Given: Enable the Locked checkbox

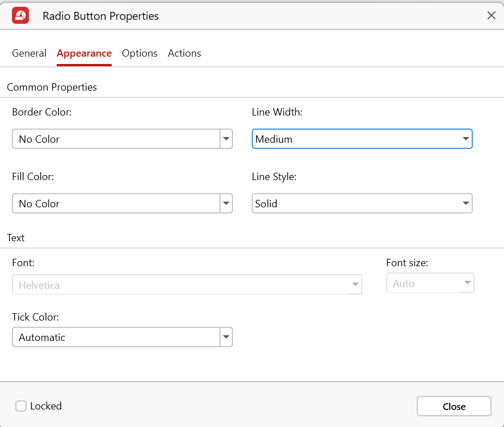Looking at the screenshot, I should pyautogui.click(x=21, y=406).
